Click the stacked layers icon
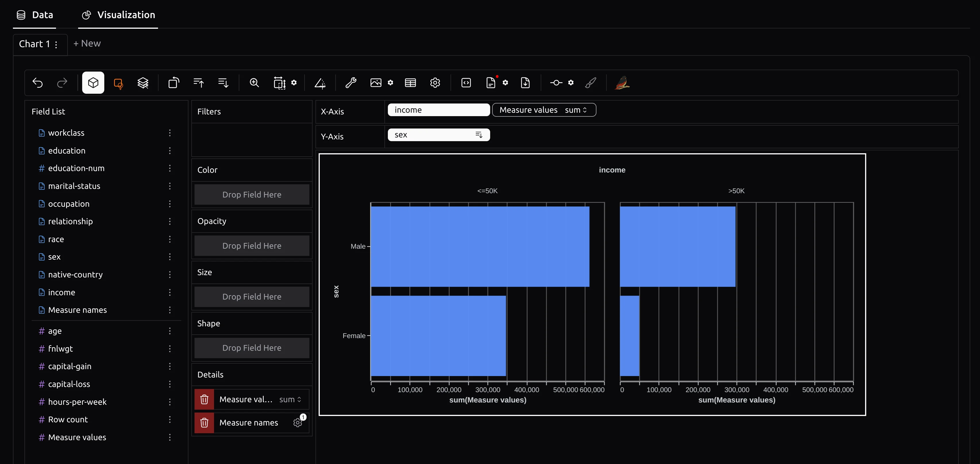The height and width of the screenshot is (464, 980). (143, 83)
